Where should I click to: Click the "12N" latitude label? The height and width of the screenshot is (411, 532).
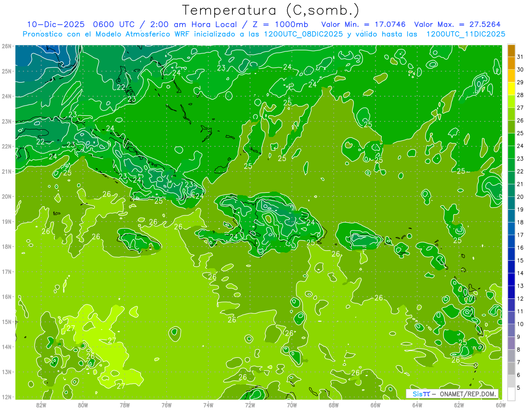(7, 396)
